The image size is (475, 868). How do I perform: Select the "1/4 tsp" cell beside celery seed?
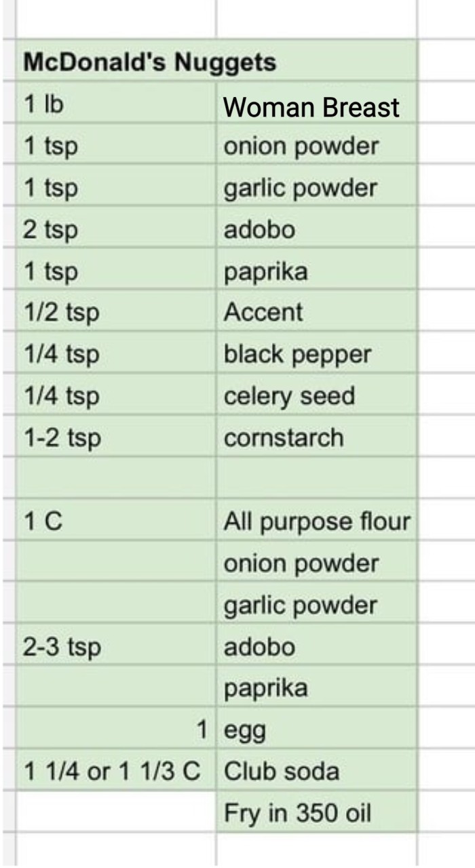pos(115,396)
